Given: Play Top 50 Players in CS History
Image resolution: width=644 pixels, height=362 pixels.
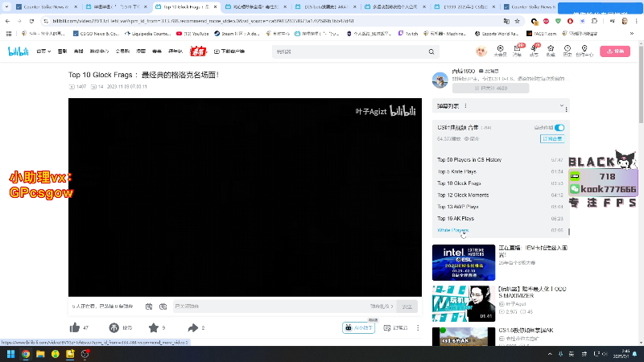Looking at the screenshot, I should 469,159.
